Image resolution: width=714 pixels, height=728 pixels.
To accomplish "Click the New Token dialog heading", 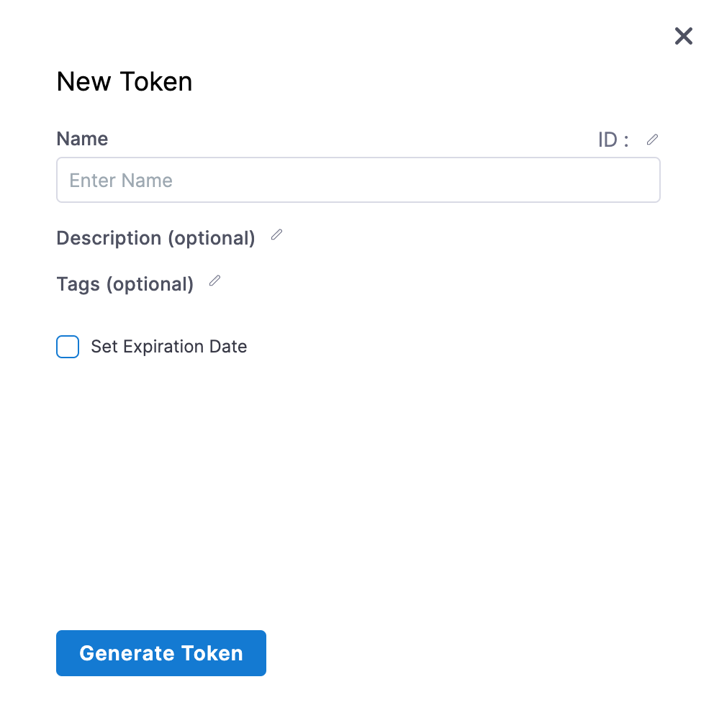I will click(x=125, y=82).
